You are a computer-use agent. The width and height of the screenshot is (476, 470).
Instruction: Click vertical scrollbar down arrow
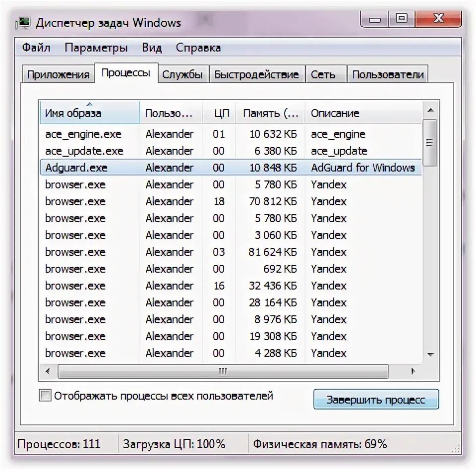430,354
